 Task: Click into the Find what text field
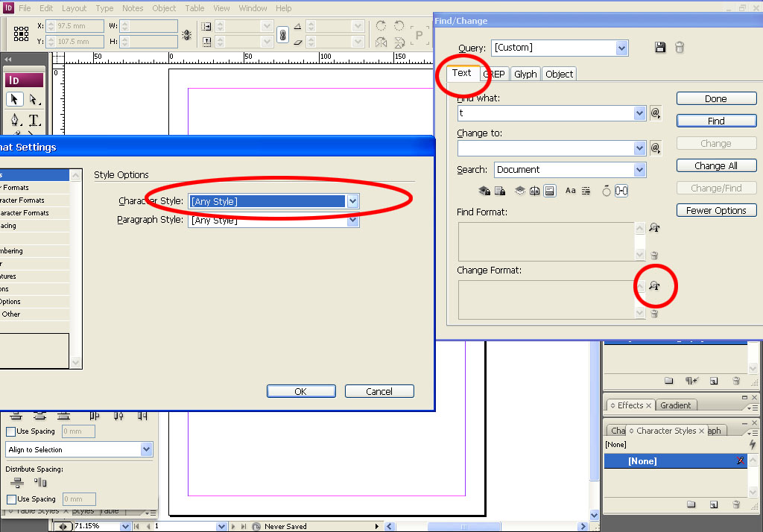tap(545, 113)
